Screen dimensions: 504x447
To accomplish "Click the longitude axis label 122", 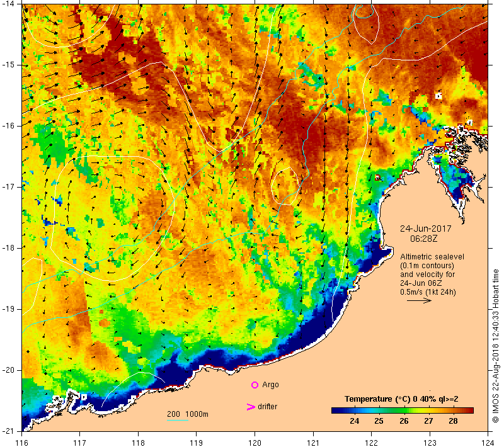I will pos(372,443).
